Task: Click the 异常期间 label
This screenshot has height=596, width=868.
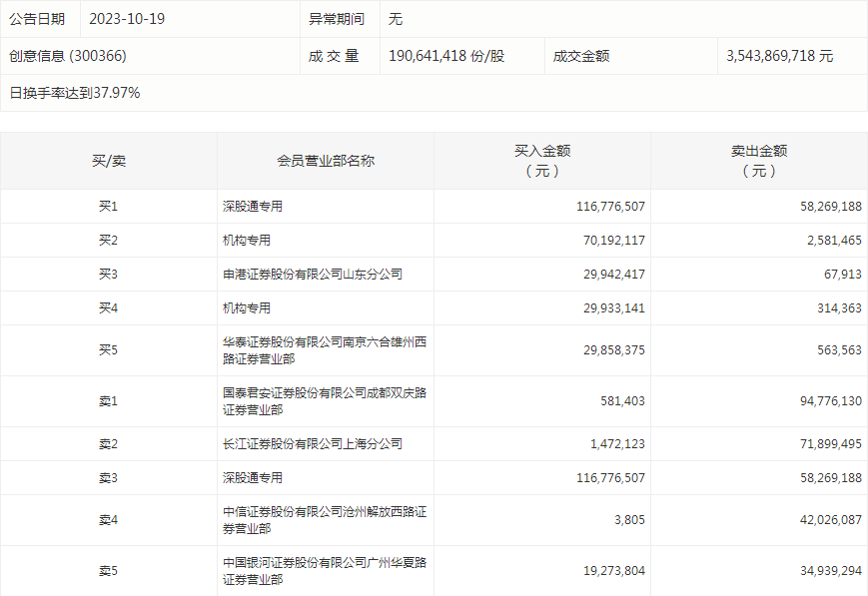Action: point(337,19)
